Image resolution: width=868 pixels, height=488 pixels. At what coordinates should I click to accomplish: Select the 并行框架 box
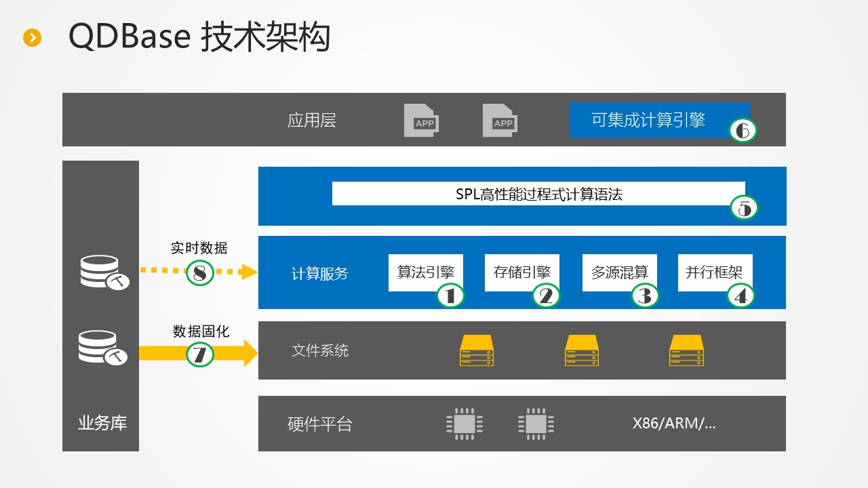pos(715,272)
